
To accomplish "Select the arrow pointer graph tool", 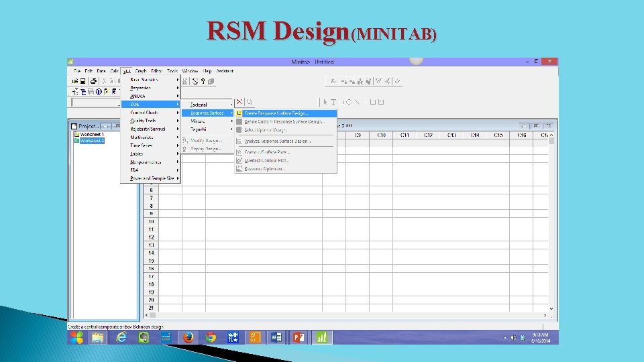I will (325, 102).
